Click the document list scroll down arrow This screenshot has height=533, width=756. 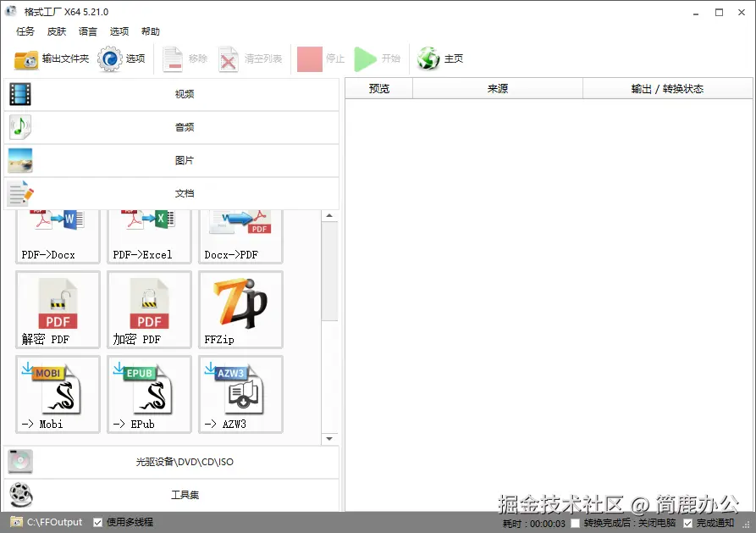coord(329,439)
